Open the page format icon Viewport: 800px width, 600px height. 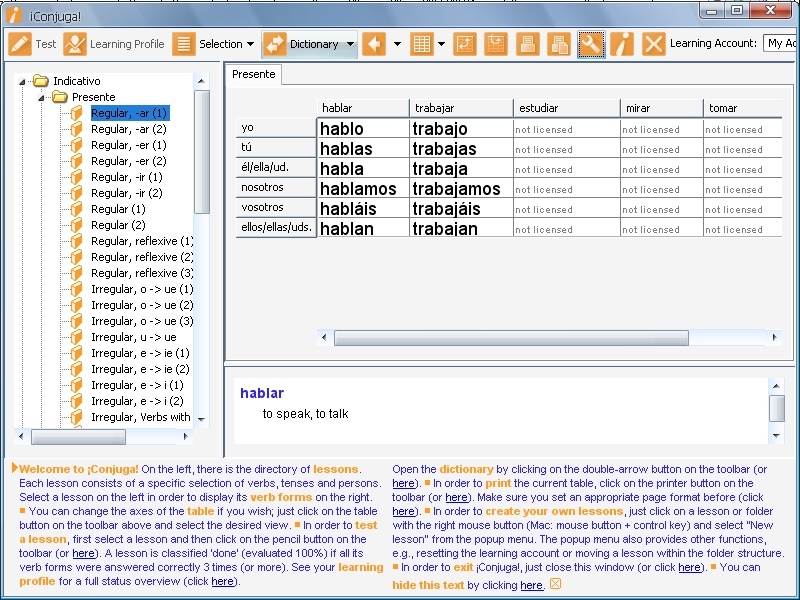(559, 44)
